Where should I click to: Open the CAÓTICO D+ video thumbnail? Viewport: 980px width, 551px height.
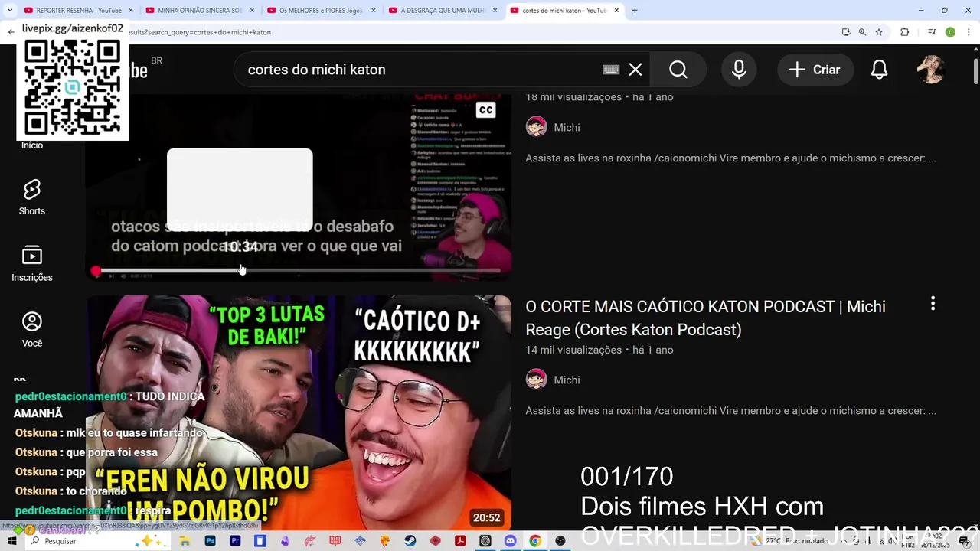coord(299,413)
